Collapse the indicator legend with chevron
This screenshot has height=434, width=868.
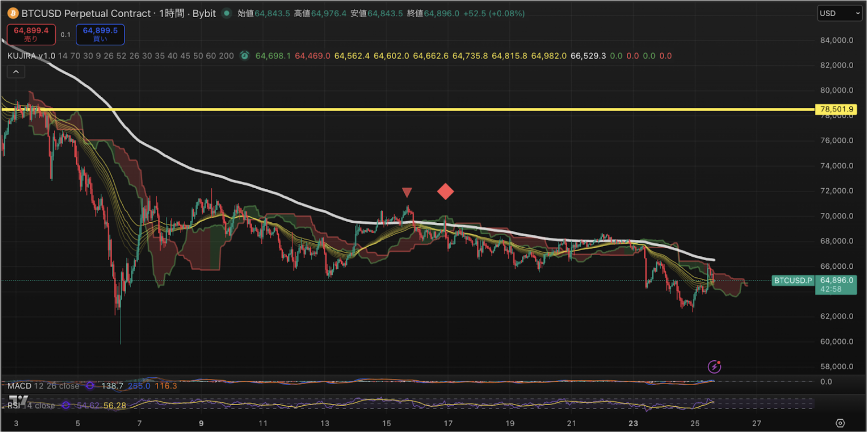point(16,72)
